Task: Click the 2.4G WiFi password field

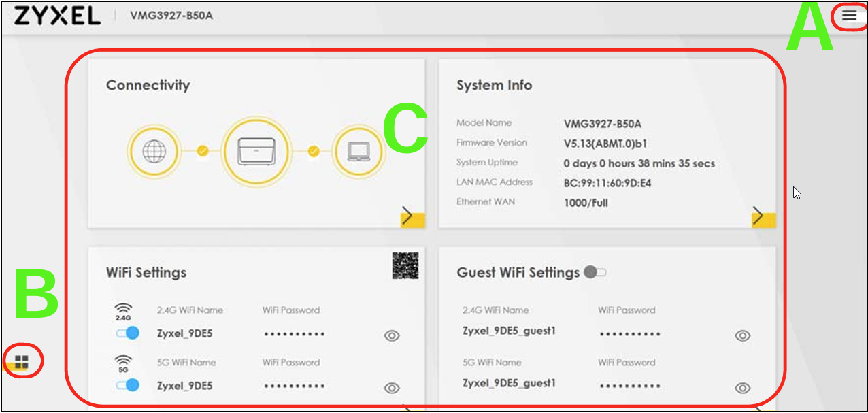Action: coord(294,334)
